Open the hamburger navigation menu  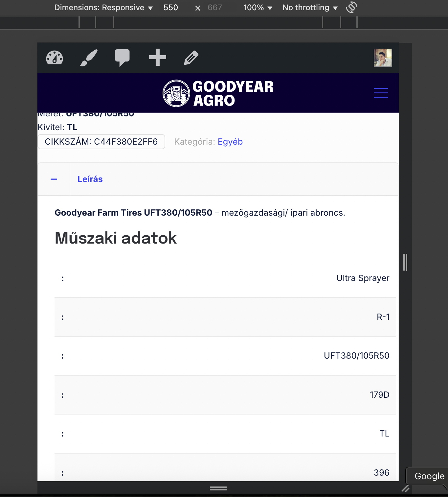coord(381,93)
